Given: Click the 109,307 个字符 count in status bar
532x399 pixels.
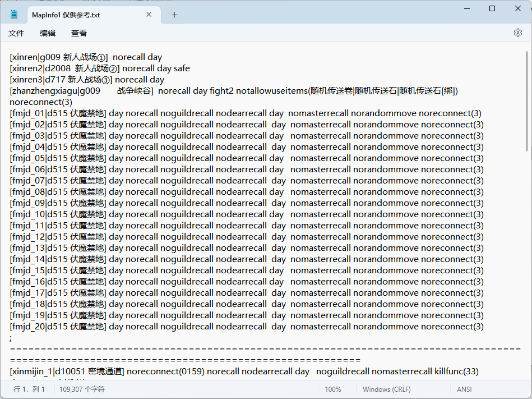Looking at the screenshot, I should click(82, 389).
